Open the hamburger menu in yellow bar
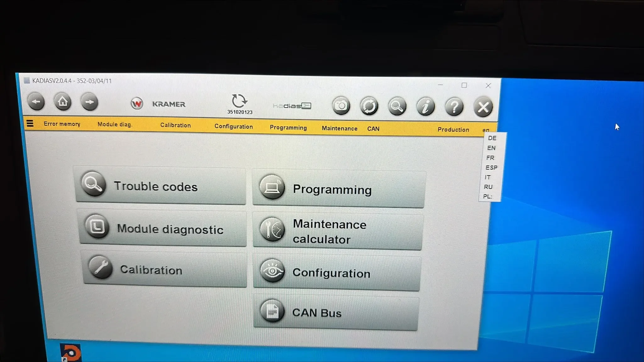This screenshot has height=362, width=644. [30, 123]
